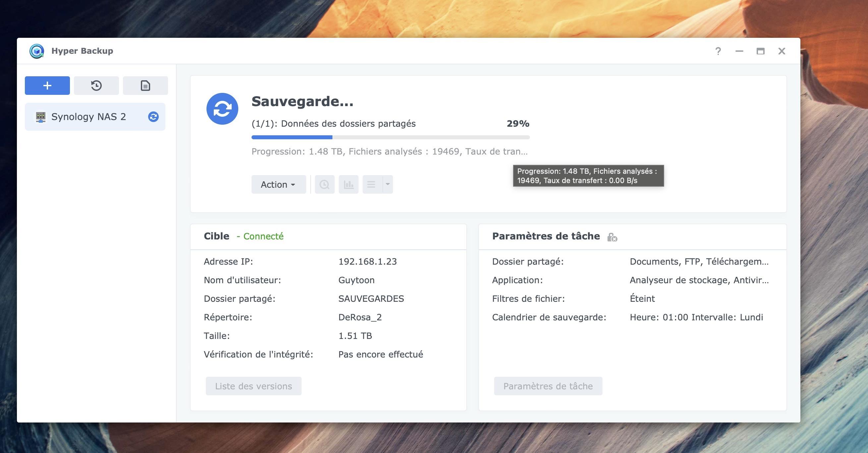Open the restore history clock icon
Screen dimensions: 868x453
pyautogui.click(x=96, y=86)
